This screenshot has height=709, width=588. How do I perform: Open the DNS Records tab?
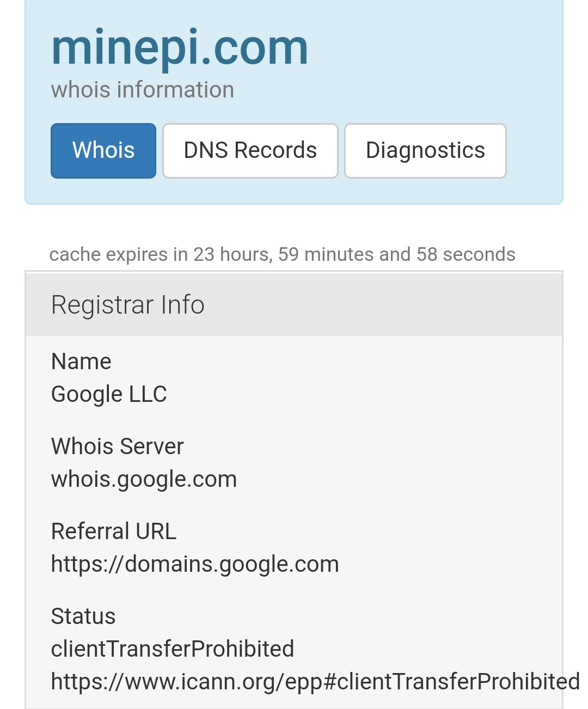(250, 151)
